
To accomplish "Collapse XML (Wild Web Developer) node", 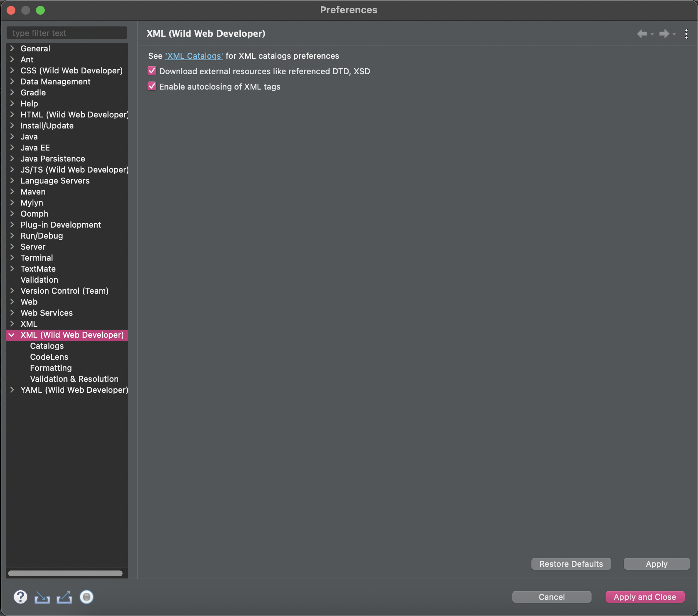I will click(x=12, y=335).
